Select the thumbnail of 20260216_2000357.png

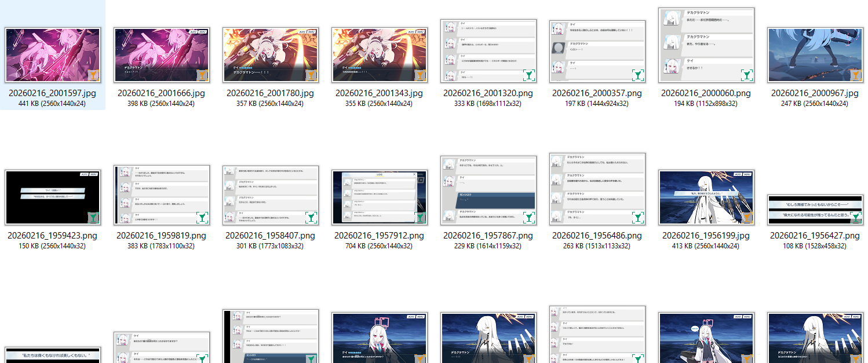coord(597,52)
